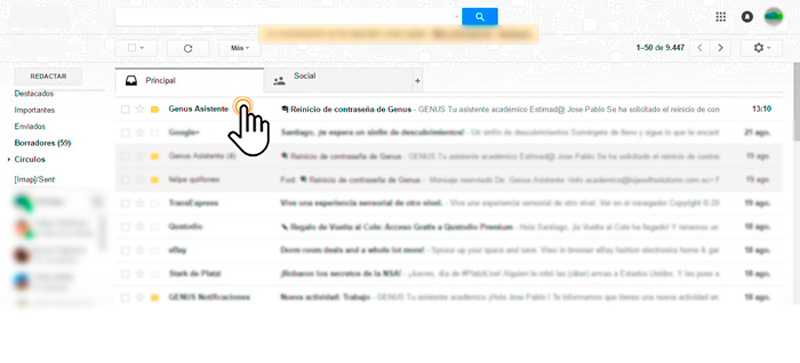The height and width of the screenshot is (363, 800).
Task: Click the blue search button
Action: pos(480,17)
